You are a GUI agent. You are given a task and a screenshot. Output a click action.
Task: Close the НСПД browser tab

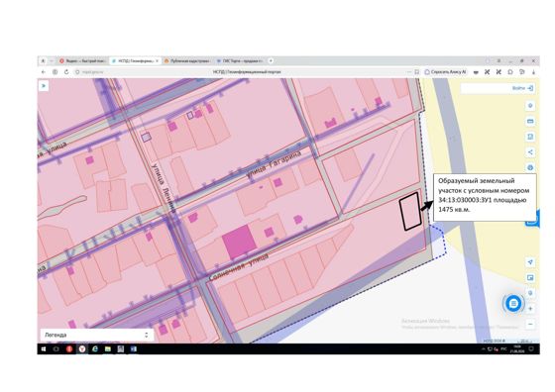(x=158, y=61)
